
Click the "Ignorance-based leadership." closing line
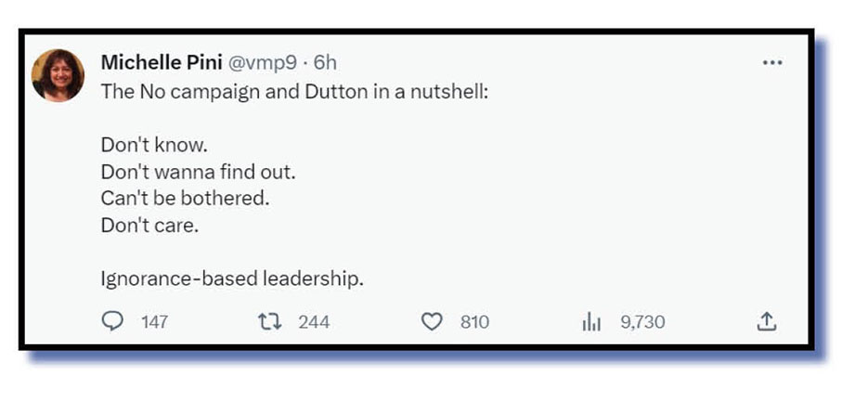click(231, 278)
